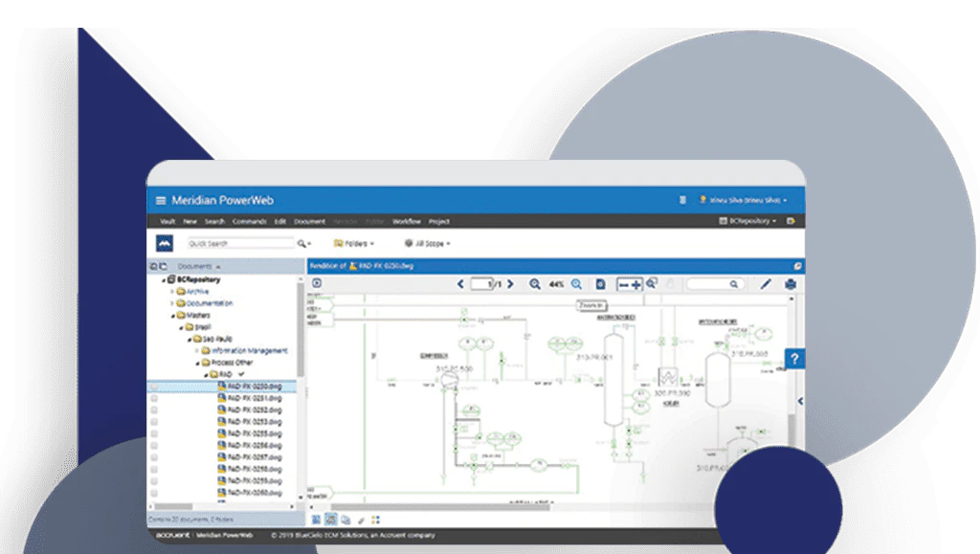Open the Search menu

214,222
